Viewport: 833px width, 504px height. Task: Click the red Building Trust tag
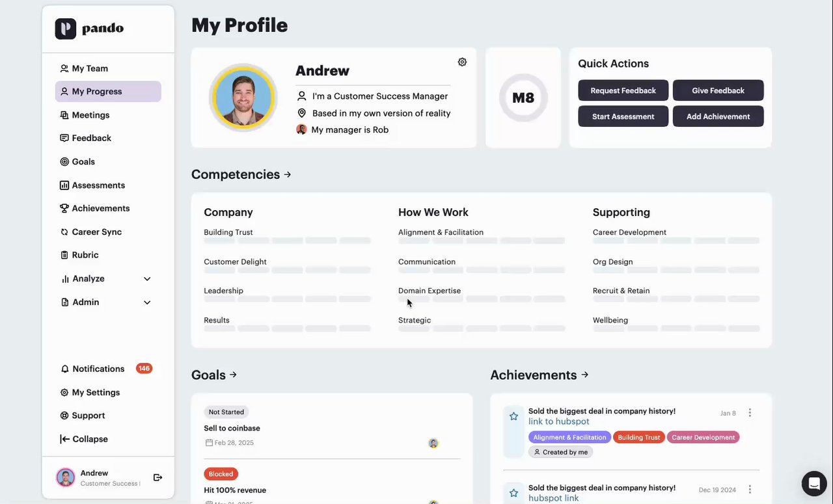pyautogui.click(x=638, y=438)
